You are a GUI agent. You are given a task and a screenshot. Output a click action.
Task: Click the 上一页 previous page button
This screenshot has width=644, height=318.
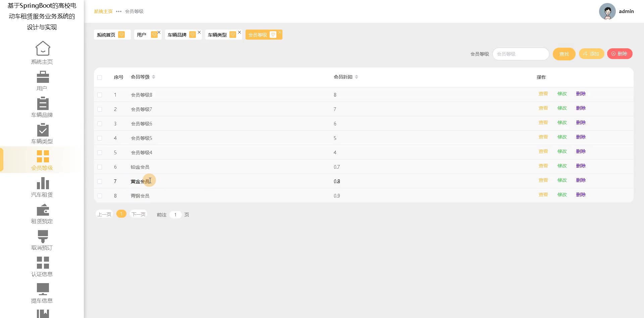tap(104, 214)
